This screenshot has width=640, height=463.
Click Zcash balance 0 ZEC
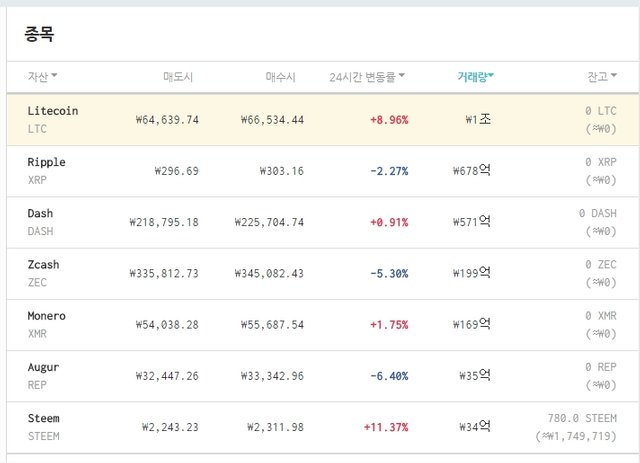600,265
